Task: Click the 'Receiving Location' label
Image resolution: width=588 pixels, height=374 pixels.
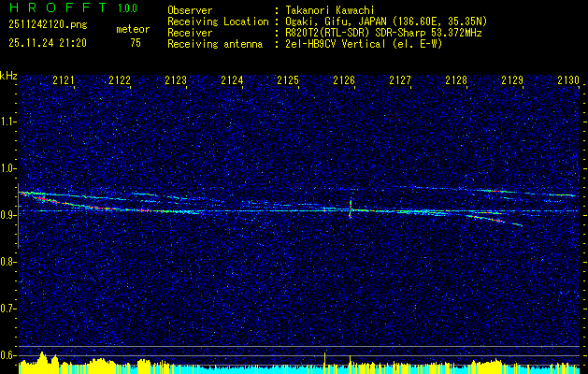Action: tap(218, 22)
